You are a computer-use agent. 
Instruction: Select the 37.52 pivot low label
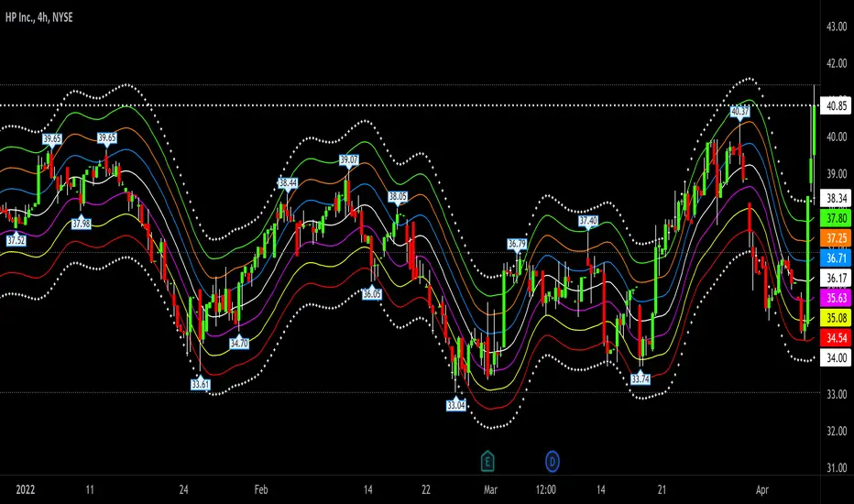16,240
